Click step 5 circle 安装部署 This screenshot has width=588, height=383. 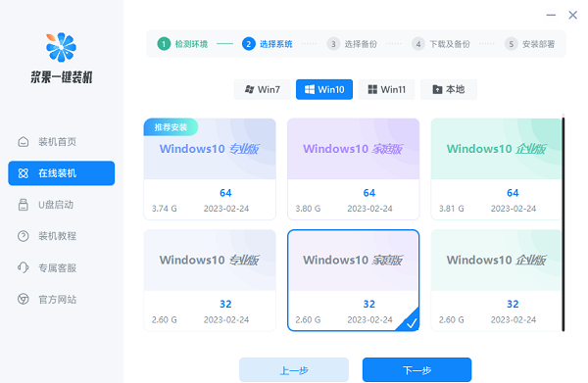pyautogui.click(x=512, y=44)
